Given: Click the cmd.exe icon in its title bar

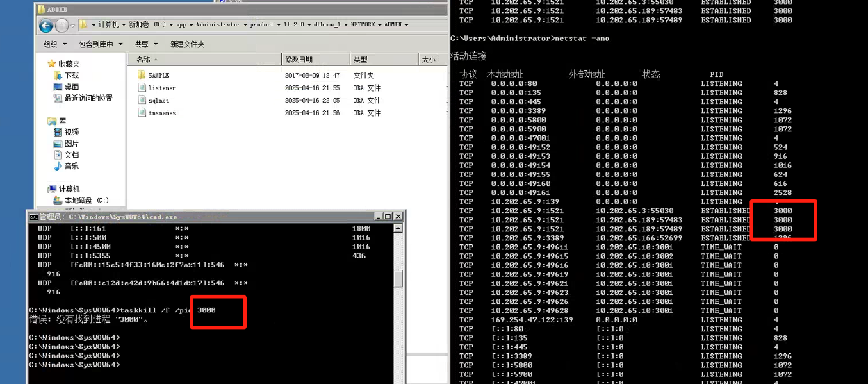Looking at the screenshot, I should 33,217.
